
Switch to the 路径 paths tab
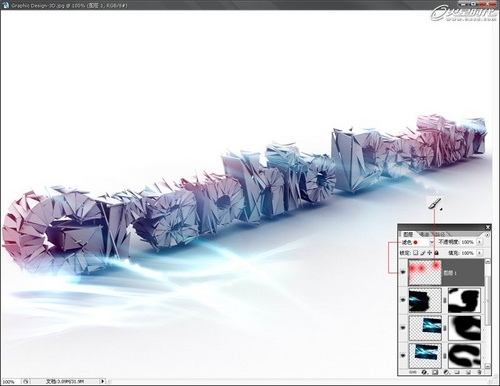coord(439,234)
